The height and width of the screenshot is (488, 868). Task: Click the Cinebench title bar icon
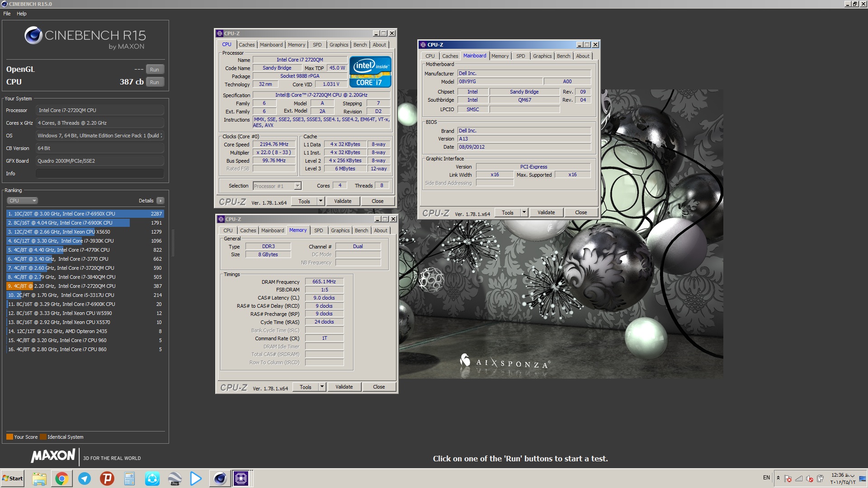[x=4, y=4]
